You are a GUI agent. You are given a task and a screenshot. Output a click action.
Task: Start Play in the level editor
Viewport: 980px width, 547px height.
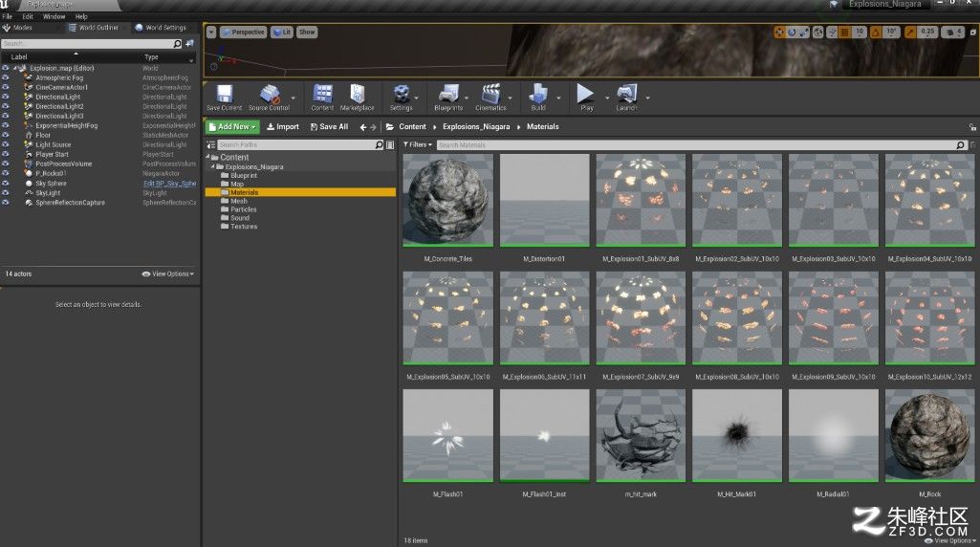tap(586, 98)
